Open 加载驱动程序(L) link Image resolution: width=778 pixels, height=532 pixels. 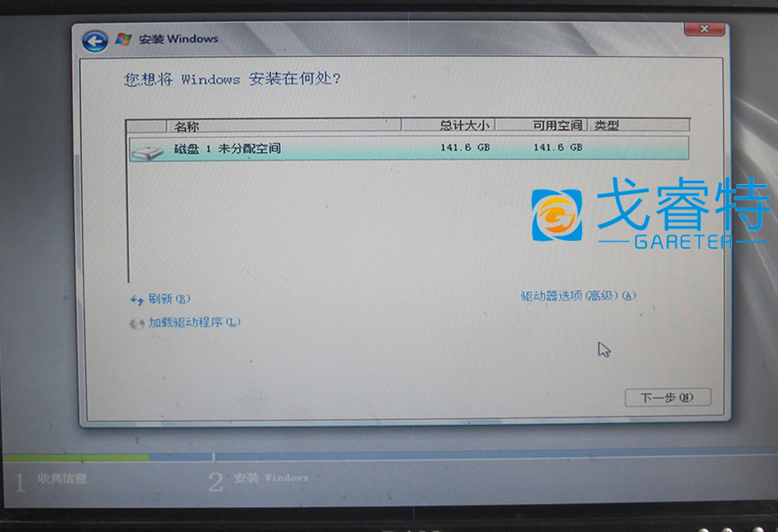tap(194, 322)
